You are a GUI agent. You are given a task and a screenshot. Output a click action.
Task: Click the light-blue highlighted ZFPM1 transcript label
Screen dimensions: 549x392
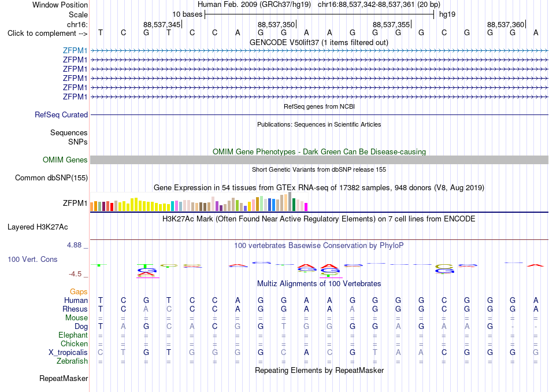(75, 50)
